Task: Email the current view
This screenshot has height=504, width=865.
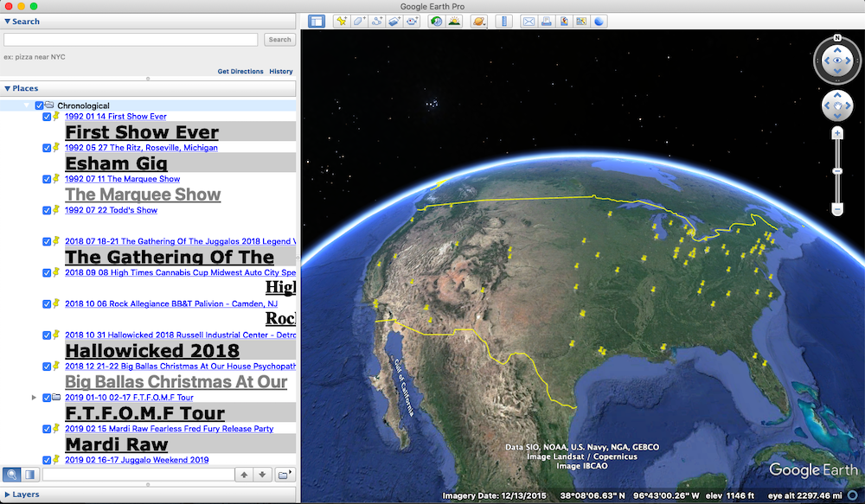Action: click(x=529, y=22)
